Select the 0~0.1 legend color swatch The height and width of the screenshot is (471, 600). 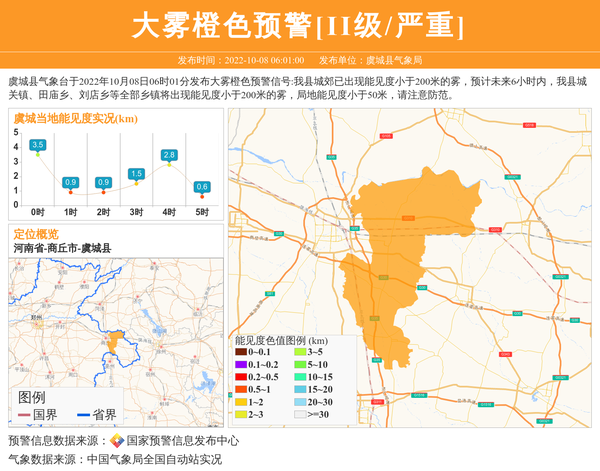241,352
